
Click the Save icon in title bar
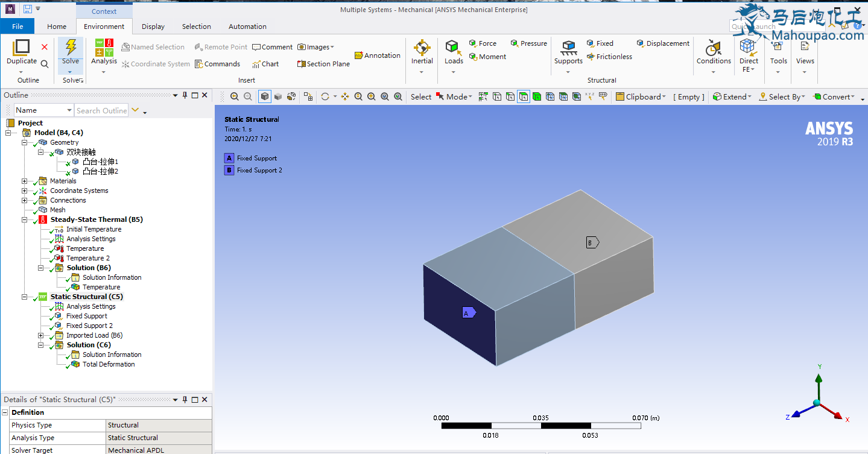[x=28, y=9]
